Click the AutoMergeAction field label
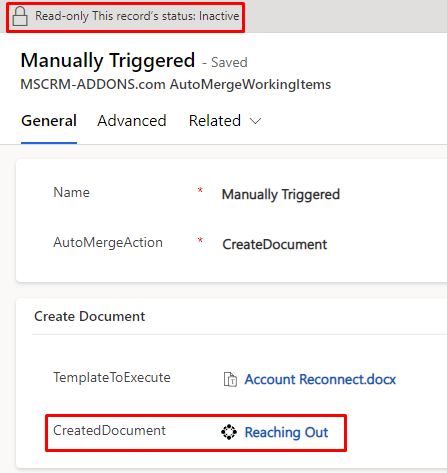The height and width of the screenshot is (473, 447). point(108,242)
